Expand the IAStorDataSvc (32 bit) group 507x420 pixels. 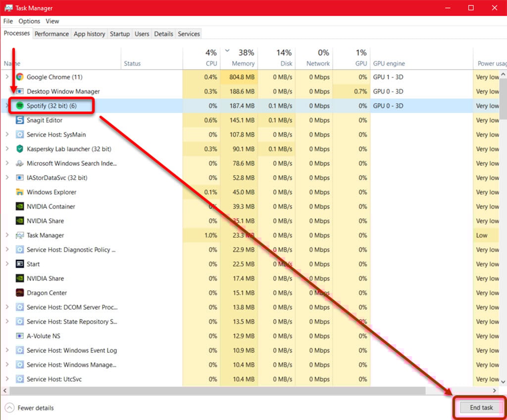tap(7, 178)
